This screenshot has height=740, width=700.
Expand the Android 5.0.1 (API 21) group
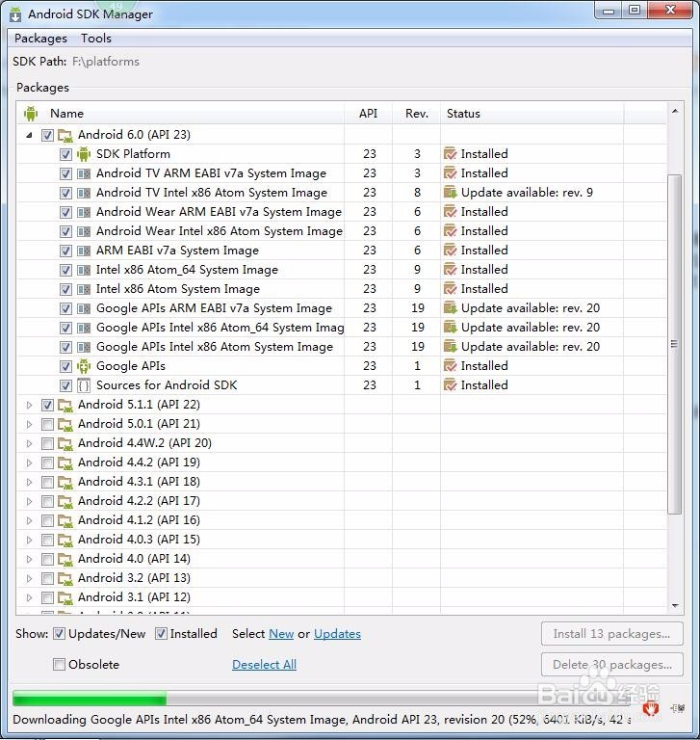coord(29,424)
